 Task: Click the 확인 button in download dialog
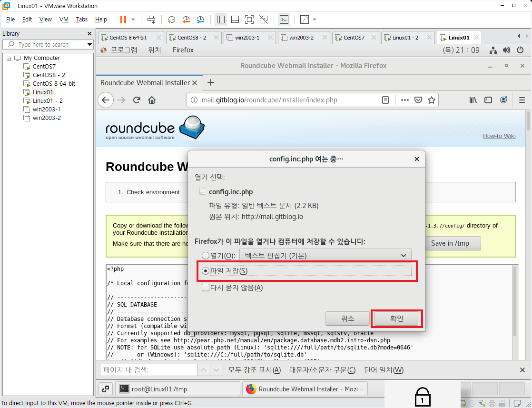click(396, 318)
